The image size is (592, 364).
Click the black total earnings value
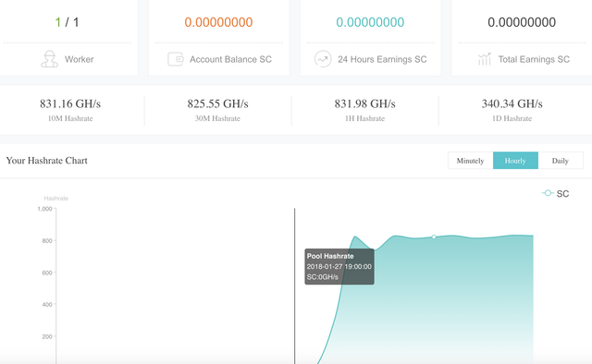(x=522, y=22)
